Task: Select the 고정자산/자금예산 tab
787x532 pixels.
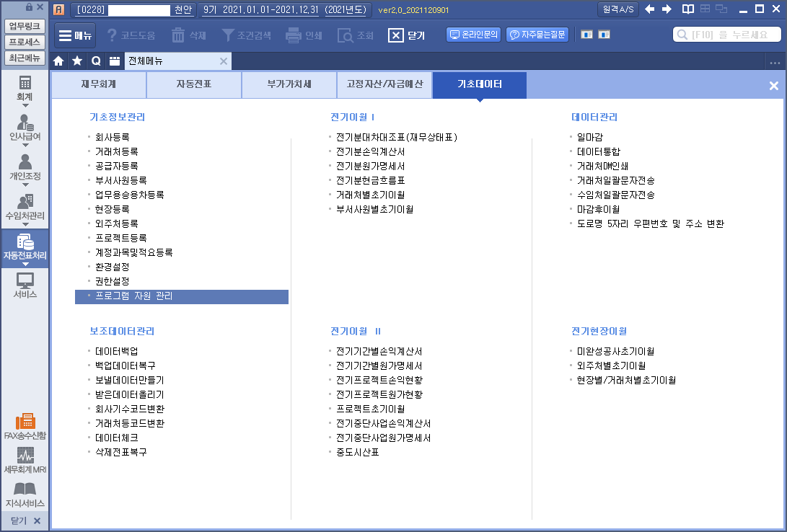Action: click(x=384, y=85)
